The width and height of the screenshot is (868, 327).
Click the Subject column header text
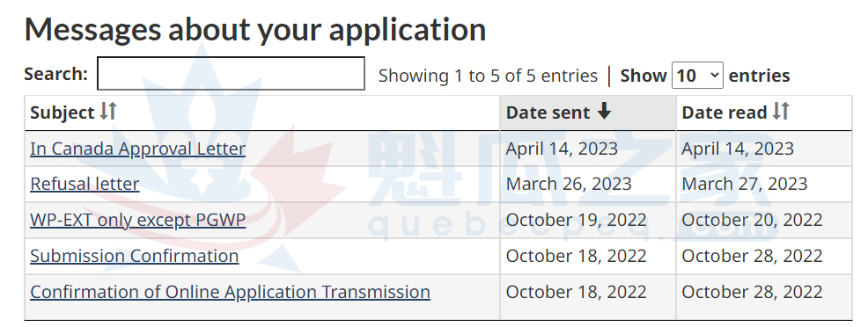tap(63, 113)
